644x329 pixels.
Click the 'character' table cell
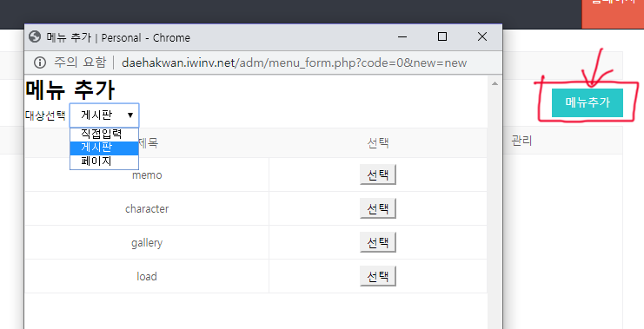click(147, 208)
